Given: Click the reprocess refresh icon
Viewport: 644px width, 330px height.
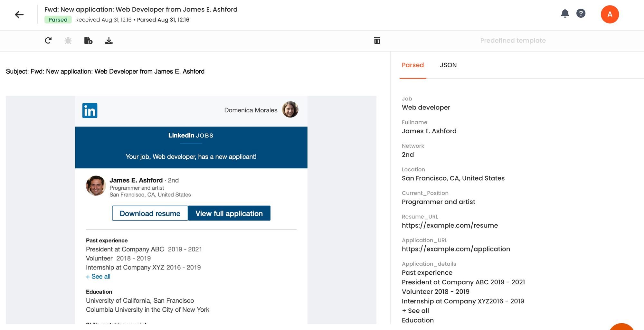Looking at the screenshot, I should coord(48,41).
